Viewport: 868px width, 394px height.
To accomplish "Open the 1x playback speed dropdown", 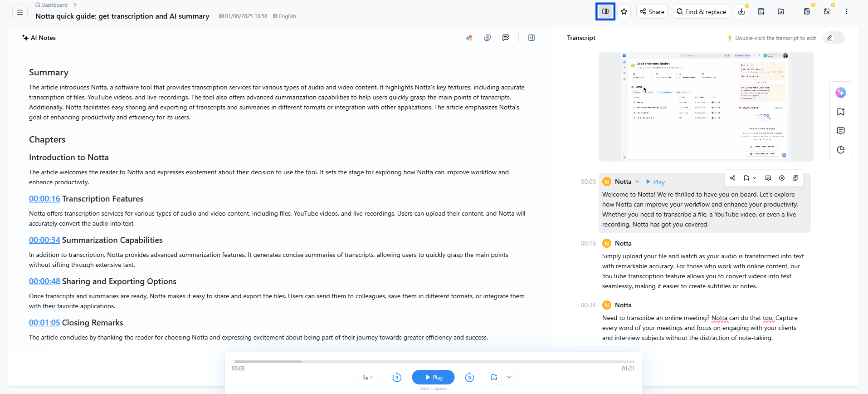I will click(368, 377).
